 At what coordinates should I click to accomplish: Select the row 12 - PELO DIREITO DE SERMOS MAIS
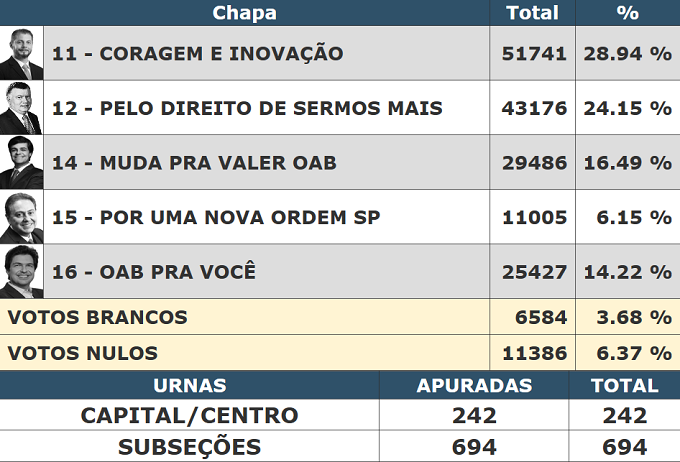click(x=340, y=108)
